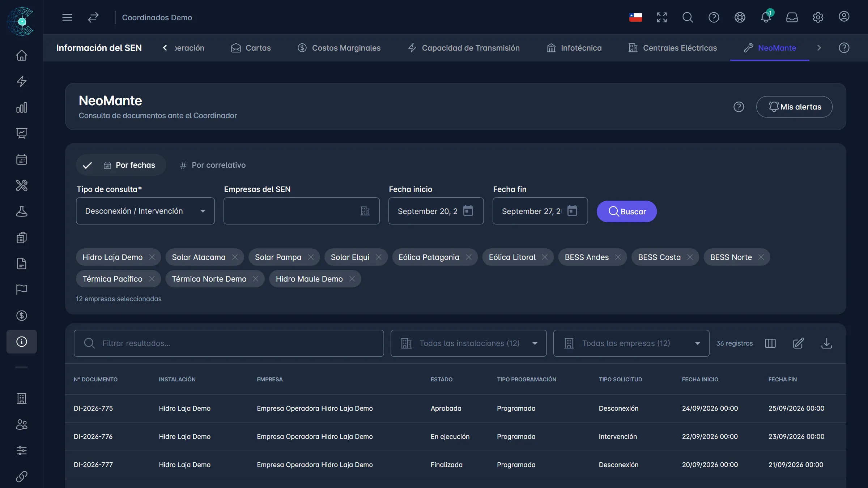Image resolution: width=868 pixels, height=488 pixels.
Task: Click the users group sidebar icon
Action: 22,424
